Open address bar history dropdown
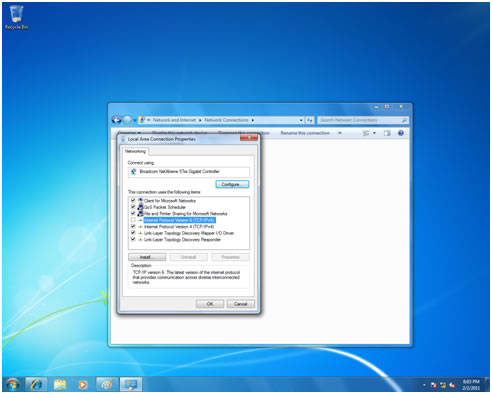The height and width of the screenshot is (394, 492). click(301, 120)
